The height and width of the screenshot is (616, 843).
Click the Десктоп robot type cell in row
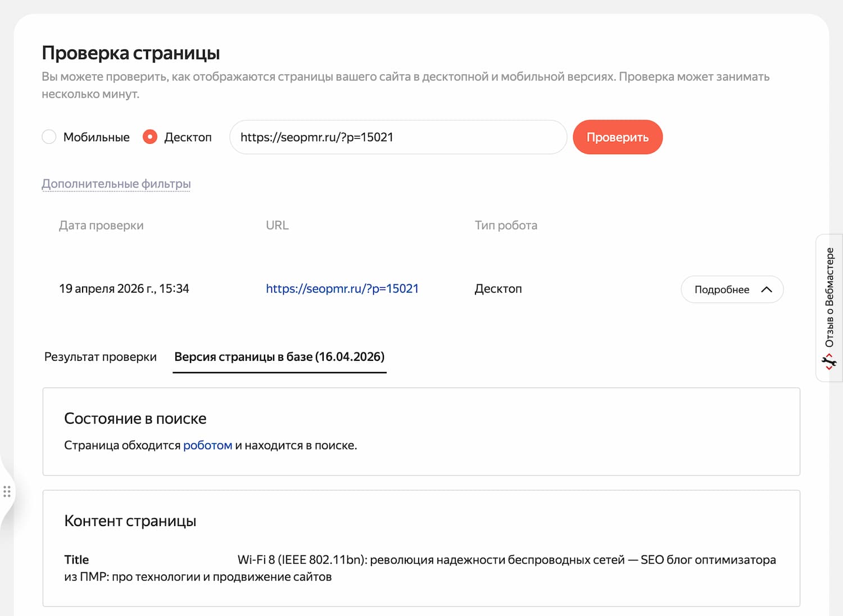(498, 289)
